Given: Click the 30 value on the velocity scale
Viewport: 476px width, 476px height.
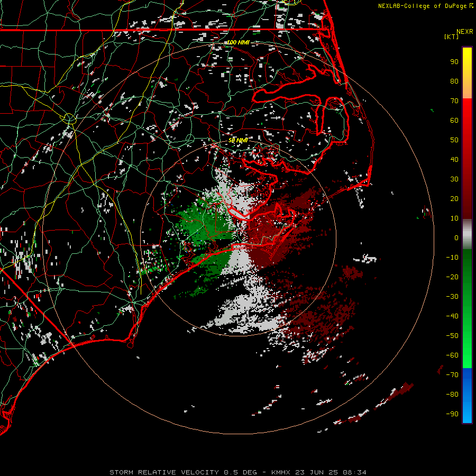Looking at the screenshot, I should coord(454,179).
